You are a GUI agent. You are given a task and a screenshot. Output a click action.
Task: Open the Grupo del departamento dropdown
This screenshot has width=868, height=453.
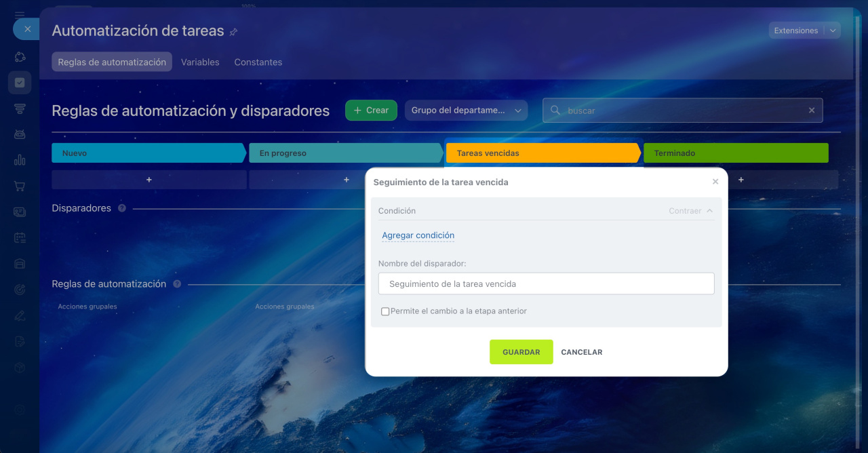click(x=466, y=111)
